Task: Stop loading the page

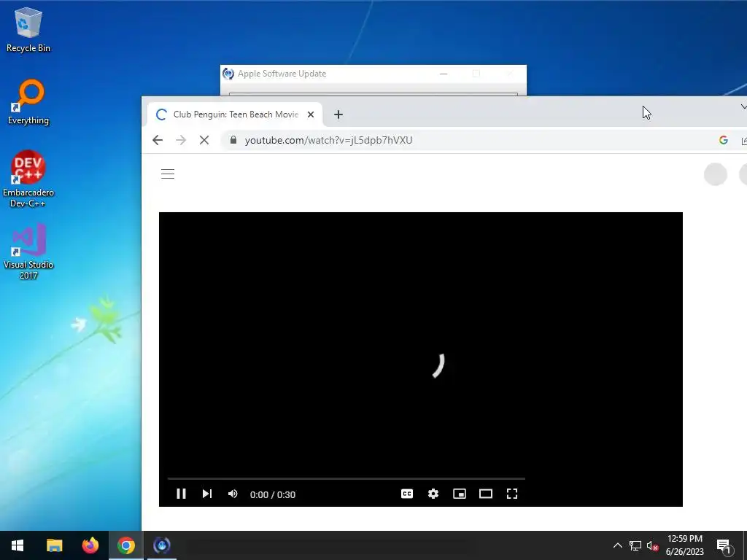Action: (204, 140)
